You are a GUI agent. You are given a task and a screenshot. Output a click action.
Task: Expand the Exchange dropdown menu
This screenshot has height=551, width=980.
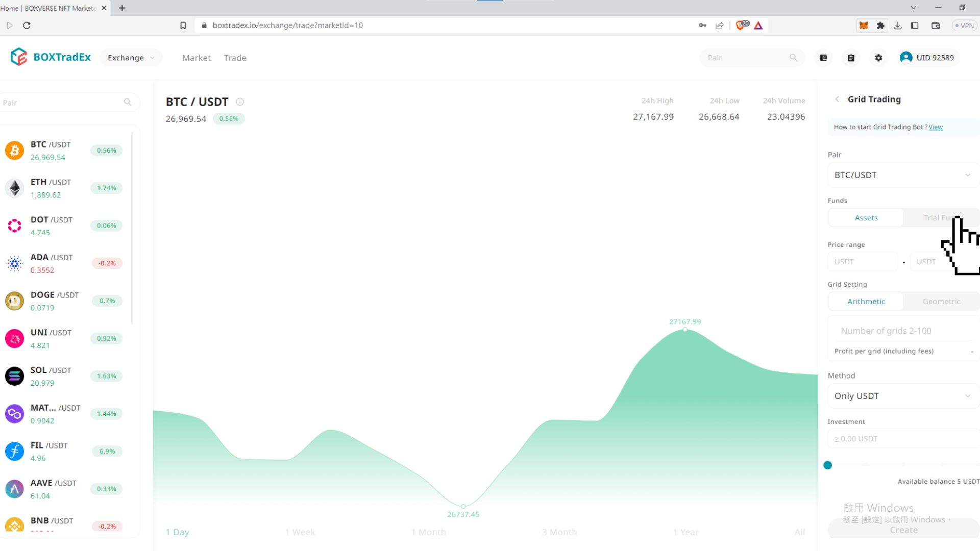pyautogui.click(x=131, y=58)
